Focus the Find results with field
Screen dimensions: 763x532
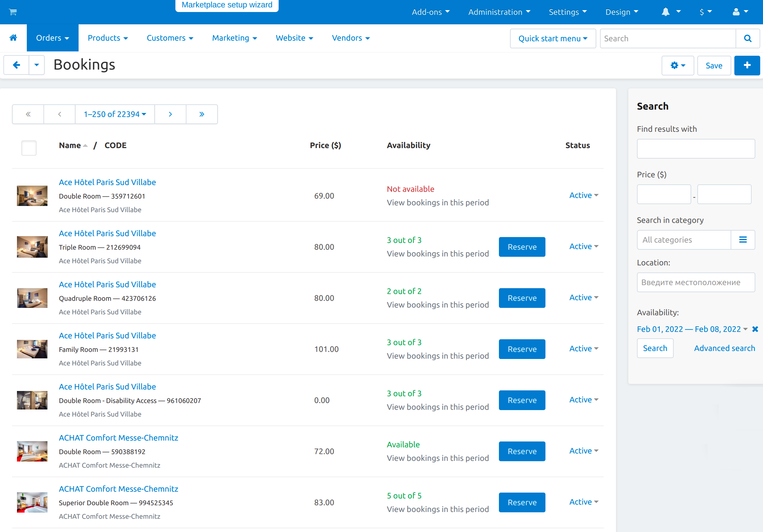pyautogui.click(x=696, y=149)
